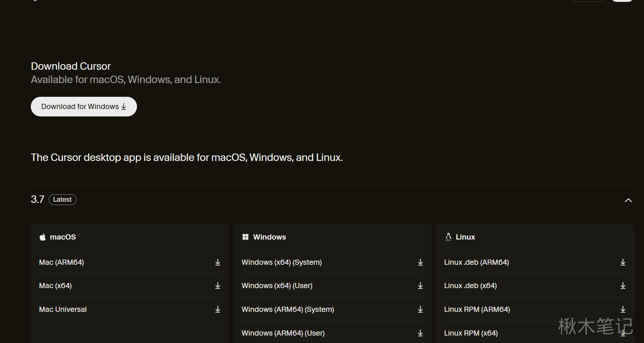644x343 pixels.
Task: Collapse the 3.7 version section chevron
Action: pos(628,200)
